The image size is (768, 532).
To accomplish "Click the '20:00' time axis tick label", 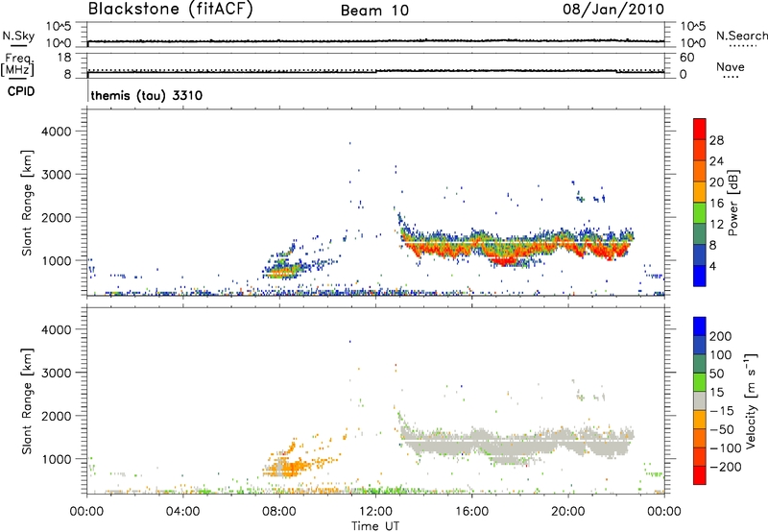I will tap(567, 512).
